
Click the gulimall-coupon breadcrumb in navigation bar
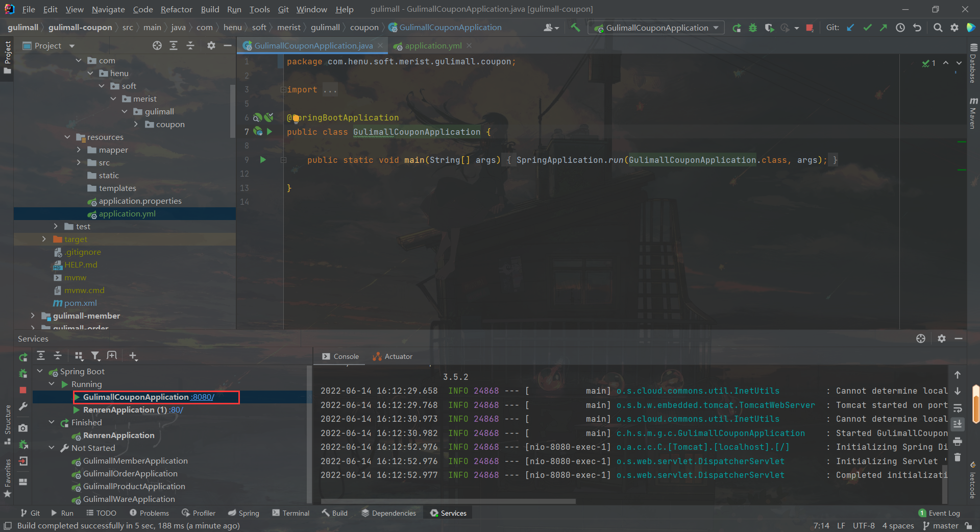pos(80,27)
